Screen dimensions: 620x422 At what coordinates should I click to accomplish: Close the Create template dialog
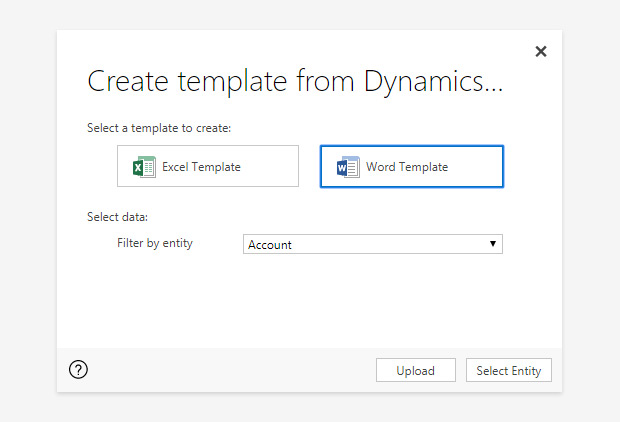(541, 51)
